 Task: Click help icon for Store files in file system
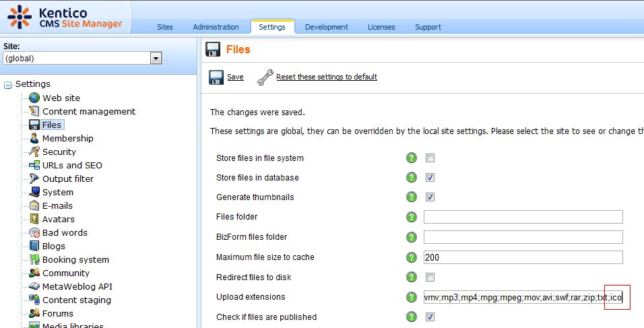coord(411,158)
